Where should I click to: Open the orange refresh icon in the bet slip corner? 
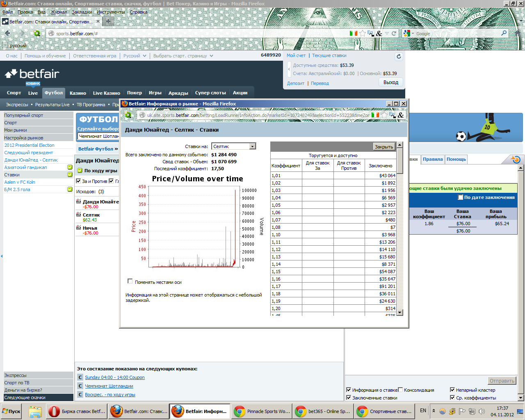click(x=516, y=160)
